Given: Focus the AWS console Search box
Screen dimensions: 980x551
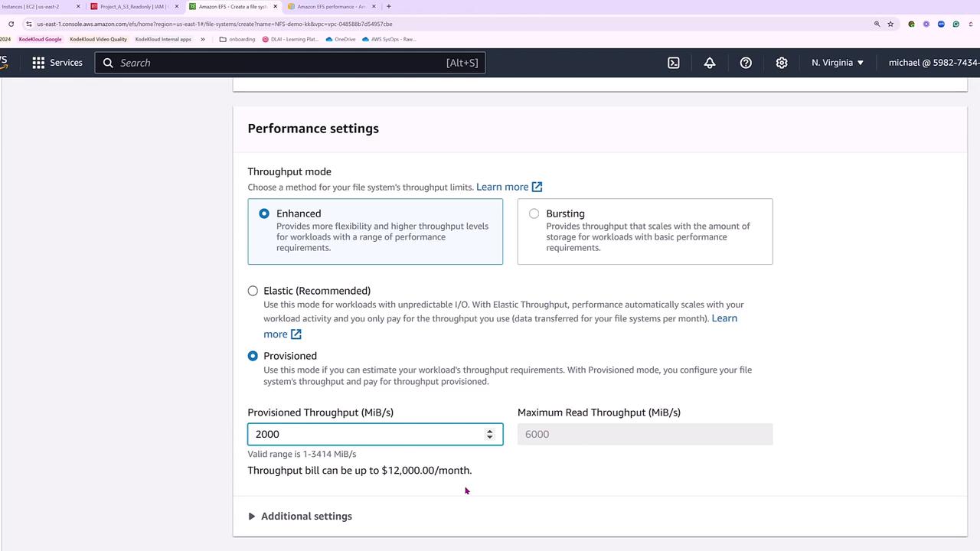Looking at the screenshot, I should (x=290, y=63).
